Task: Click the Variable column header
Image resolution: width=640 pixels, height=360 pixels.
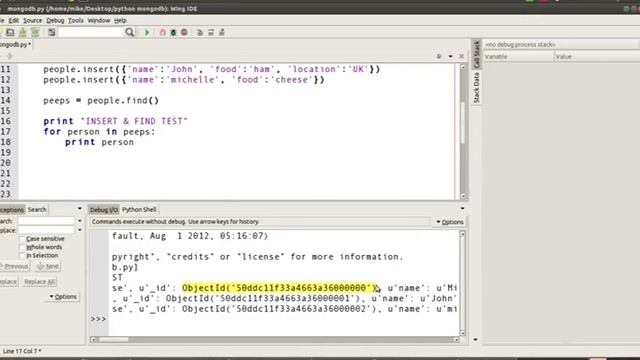Action: 518,57
